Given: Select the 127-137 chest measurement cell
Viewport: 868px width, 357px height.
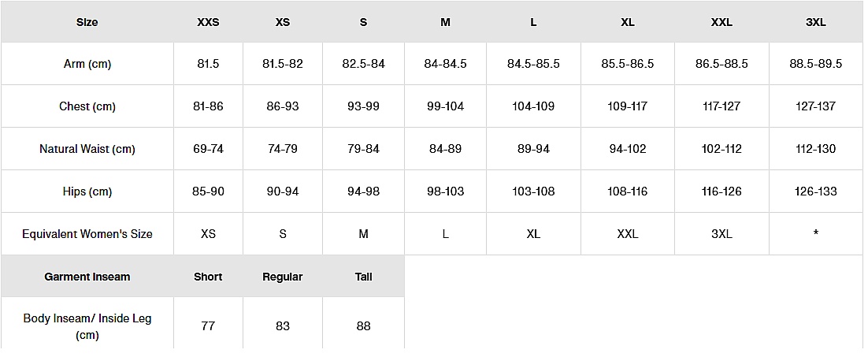Looking at the screenshot, I should pos(815,106).
